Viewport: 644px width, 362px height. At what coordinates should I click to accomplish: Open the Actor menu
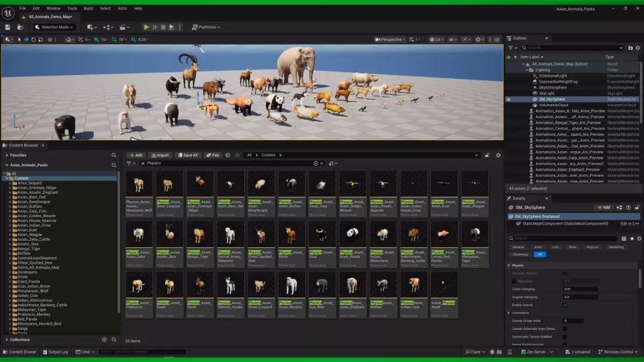pyautogui.click(x=122, y=9)
